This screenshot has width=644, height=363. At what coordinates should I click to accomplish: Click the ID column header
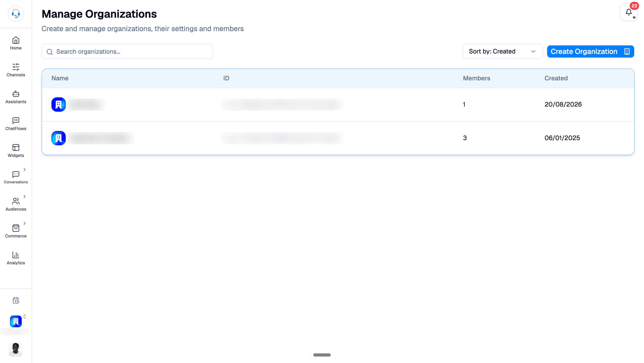tap(226, 78)
